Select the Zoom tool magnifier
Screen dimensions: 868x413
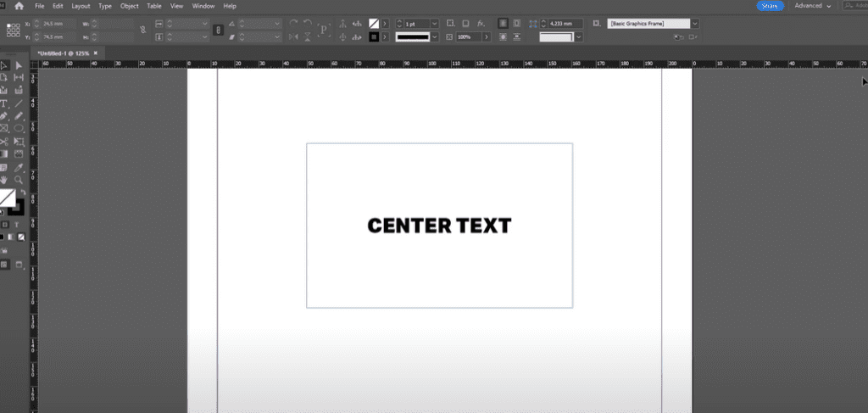pos(19,180)
